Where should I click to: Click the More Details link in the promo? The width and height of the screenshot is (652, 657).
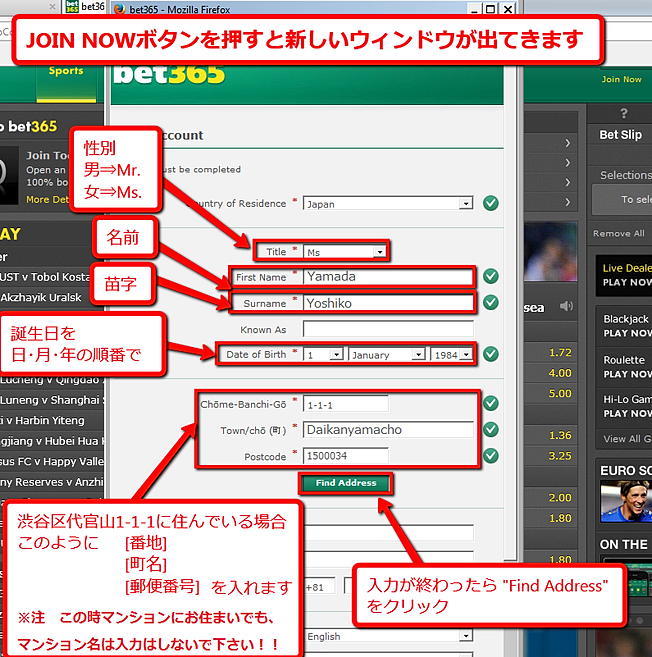47,199
